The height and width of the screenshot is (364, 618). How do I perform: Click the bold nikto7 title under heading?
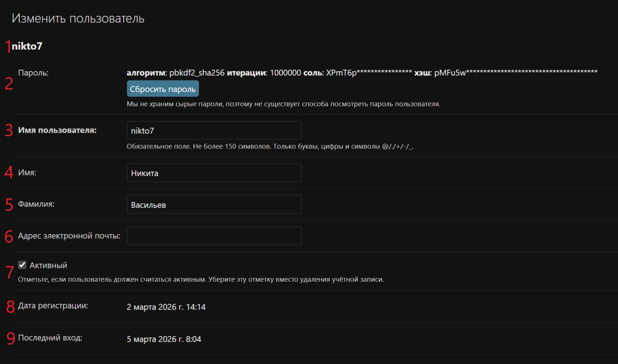(x=27, y=46)
